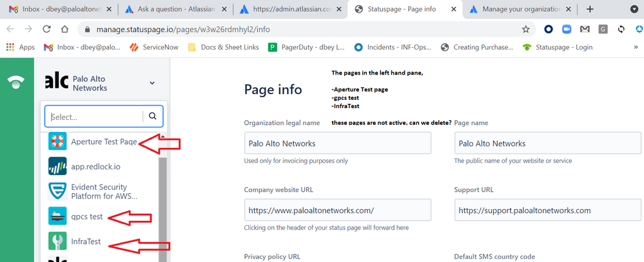Click the browser address bar URL
This screenshot has height=262, width=644.
tap(183, 30)
